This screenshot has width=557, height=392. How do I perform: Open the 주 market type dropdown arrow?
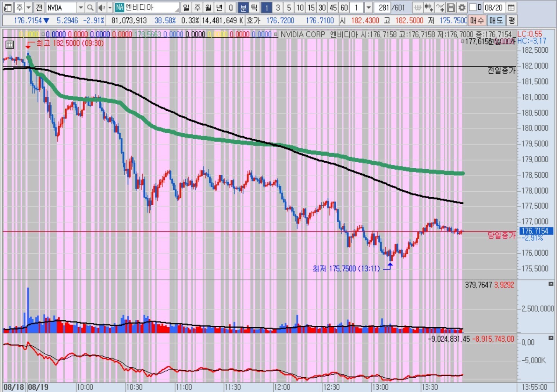click(x=29, y=7)
